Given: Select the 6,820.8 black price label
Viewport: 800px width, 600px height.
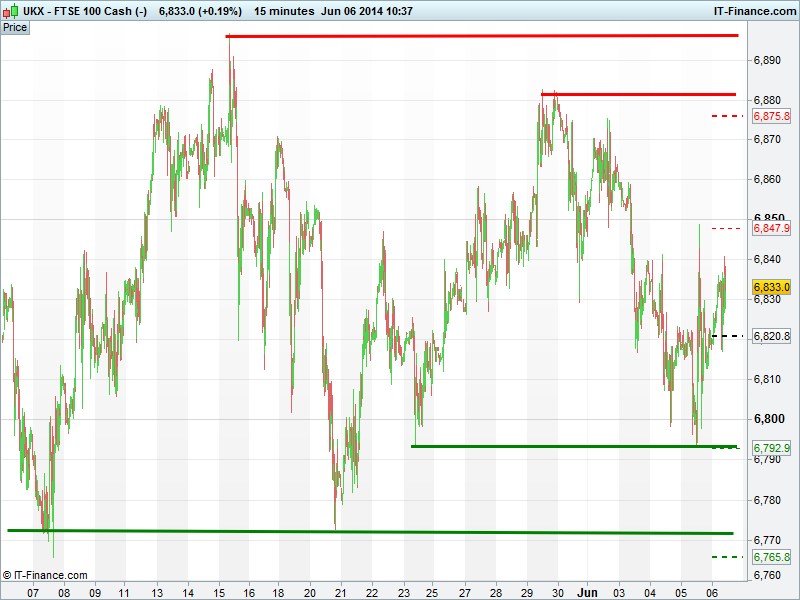Looking at the screenshot, I should (771, 337).
